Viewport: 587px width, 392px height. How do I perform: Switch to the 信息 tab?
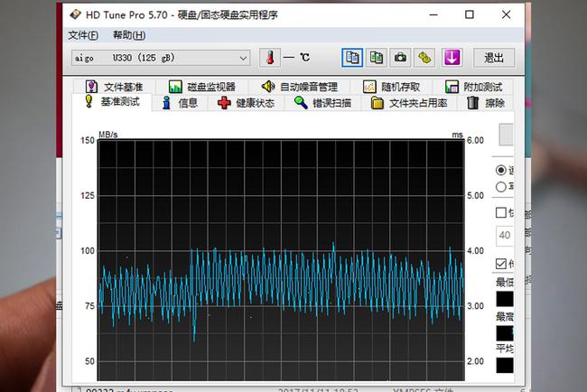click(x=180, y=103)
